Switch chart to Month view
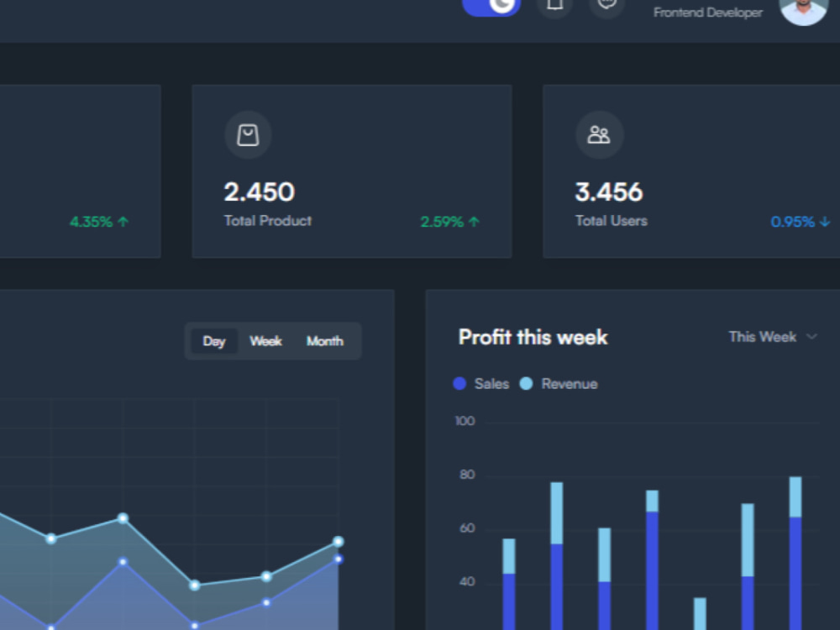The height and width of the screenshot is (630, 840). [x=324, y=341]
